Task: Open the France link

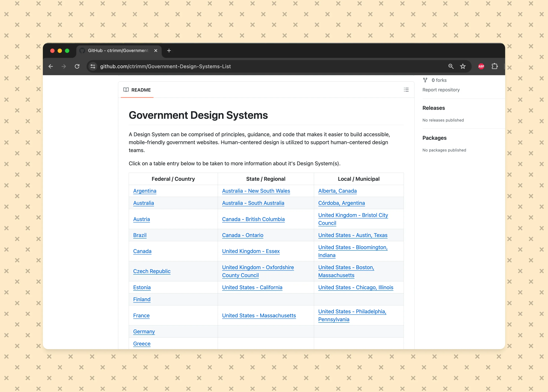Action: click(x=141, y=316)
